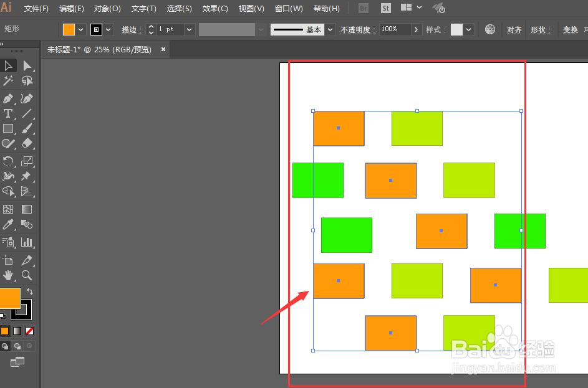The height and width of the screenshot is (388, 588).
Task: Click the 100% opacity input field
Action: pyautogui.click(x=395, y=30)
